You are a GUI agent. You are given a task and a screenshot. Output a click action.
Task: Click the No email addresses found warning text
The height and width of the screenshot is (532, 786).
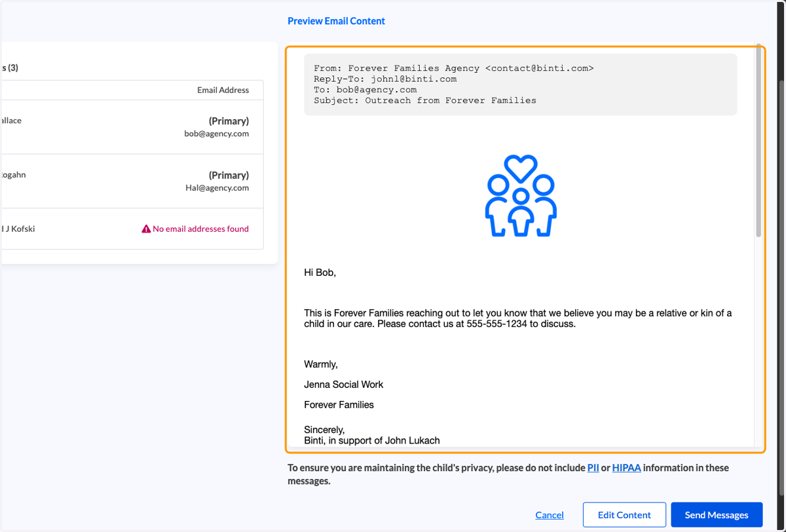[200, 229]
